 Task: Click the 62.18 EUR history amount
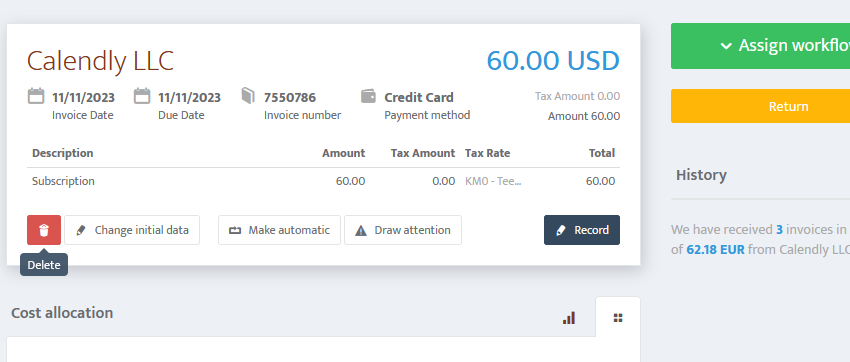coord(716,250)
